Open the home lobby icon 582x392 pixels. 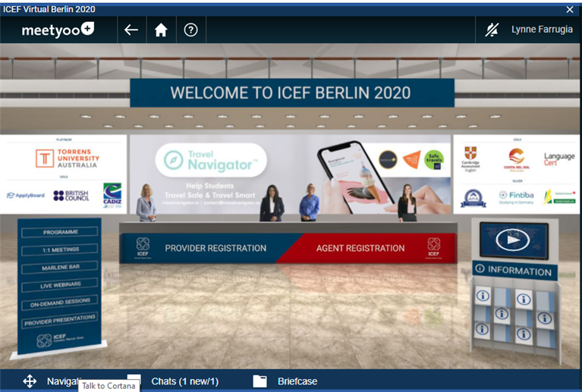point(161,30)
